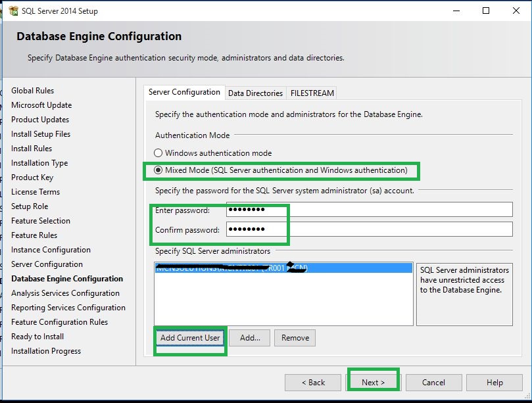Screen dimensions: 532x403
Task: Click Add Current User button
Action: 190,338
